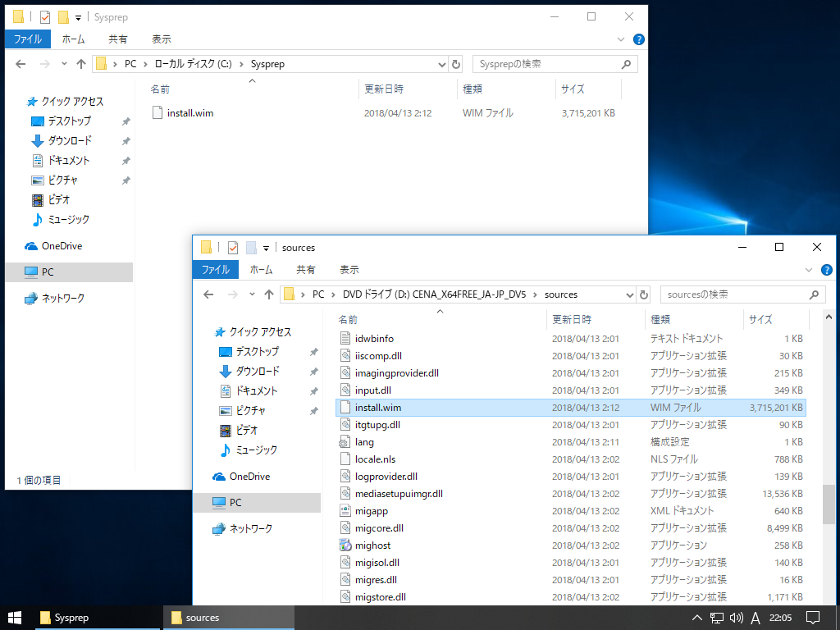Refresh the sources folder view
Image resolution: width=840 pixels, height=630 pixels.
click(643, 294)
